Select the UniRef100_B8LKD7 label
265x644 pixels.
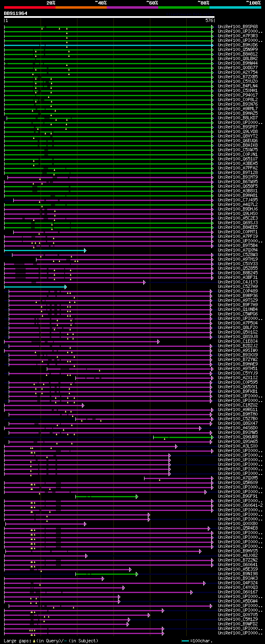click(238, 118)
